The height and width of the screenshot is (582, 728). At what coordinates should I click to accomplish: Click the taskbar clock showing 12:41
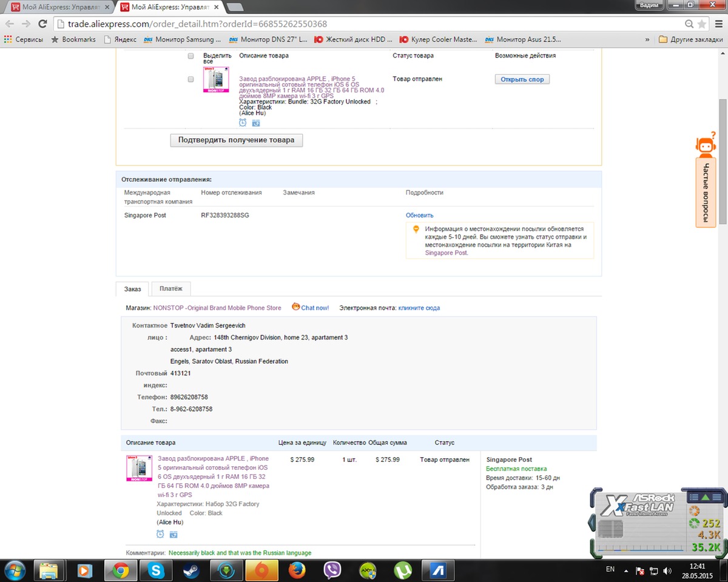click(698, 566)
